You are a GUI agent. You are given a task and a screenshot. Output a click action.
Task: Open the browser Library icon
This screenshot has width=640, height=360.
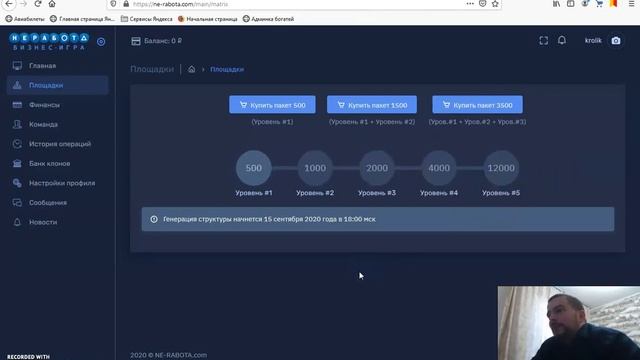tap(557, 4)
